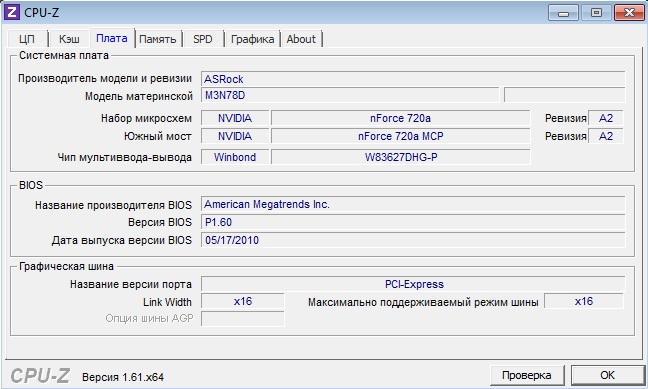Viewport: 648px width, 389px height.
Task: Click the Дата выпуска версии BIOS label
Action: tap(122, 241)
